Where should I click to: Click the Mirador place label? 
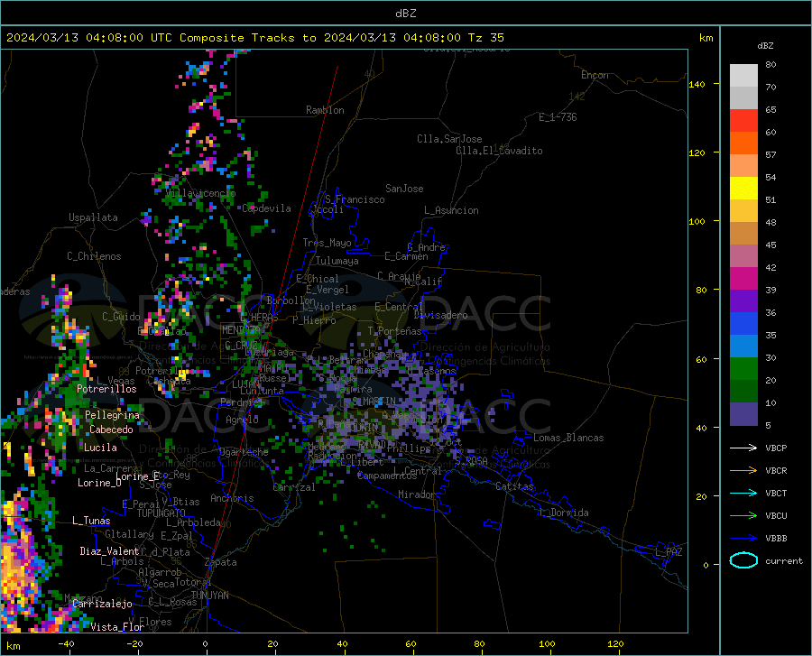[x=417, y=494]
